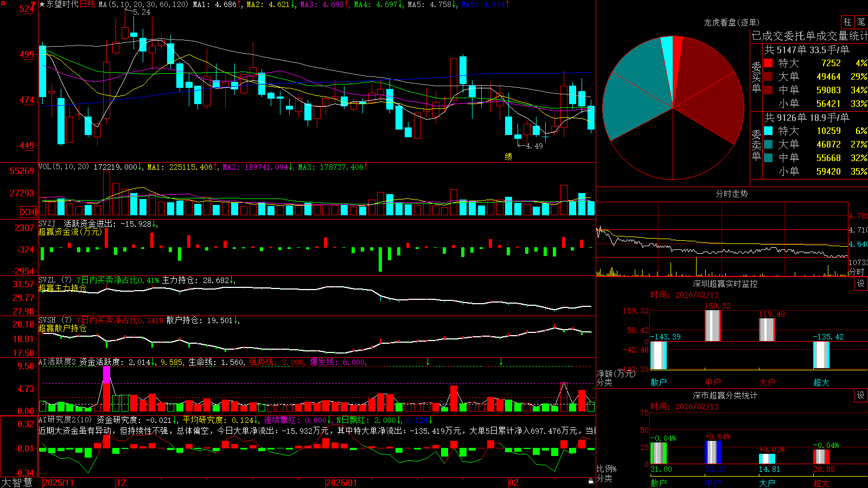
Task: Click the 已成交委托单成交量统计 header
Action: click(809, 36)
